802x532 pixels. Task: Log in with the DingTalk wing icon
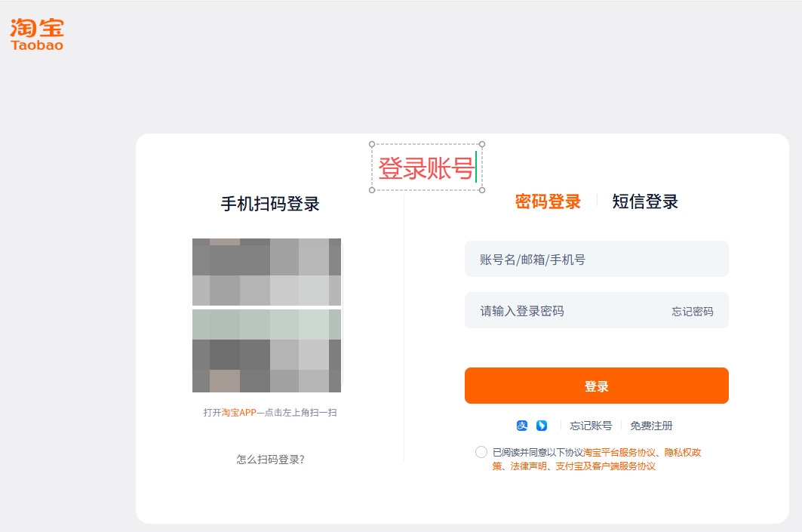(x=542, y=426)
